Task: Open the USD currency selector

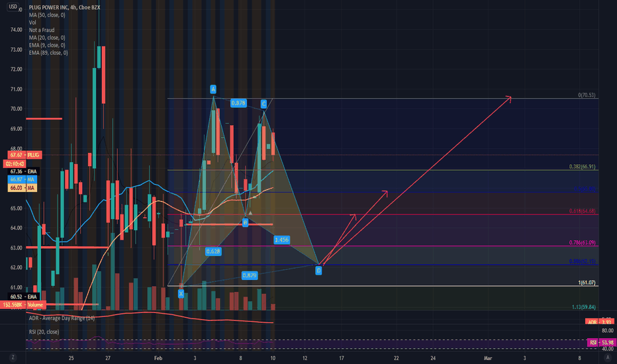Action: click(x=13, y=7)
